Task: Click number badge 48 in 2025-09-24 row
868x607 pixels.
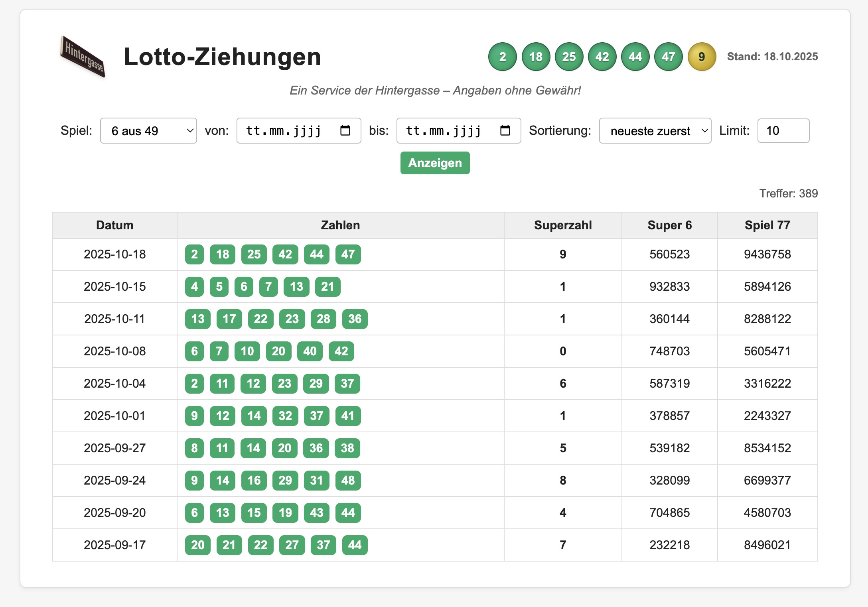Action: 348,480
